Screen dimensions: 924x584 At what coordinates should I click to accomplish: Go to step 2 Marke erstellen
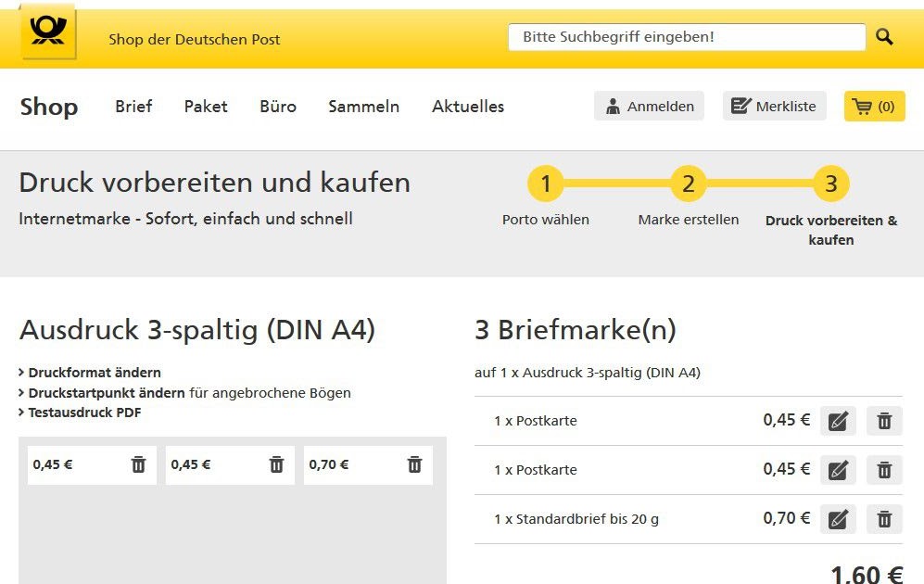click(x=689, y=184)
